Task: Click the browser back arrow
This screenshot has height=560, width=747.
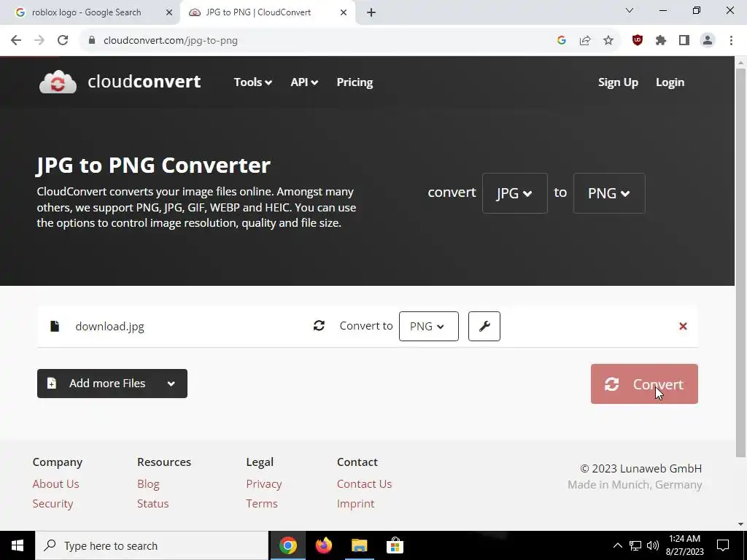Action: coord(16,41)
